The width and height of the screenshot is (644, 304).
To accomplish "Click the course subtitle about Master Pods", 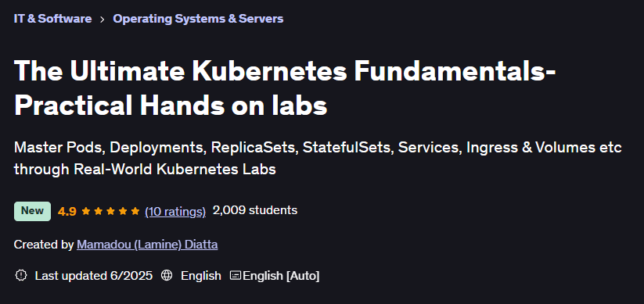I will 318,159.
